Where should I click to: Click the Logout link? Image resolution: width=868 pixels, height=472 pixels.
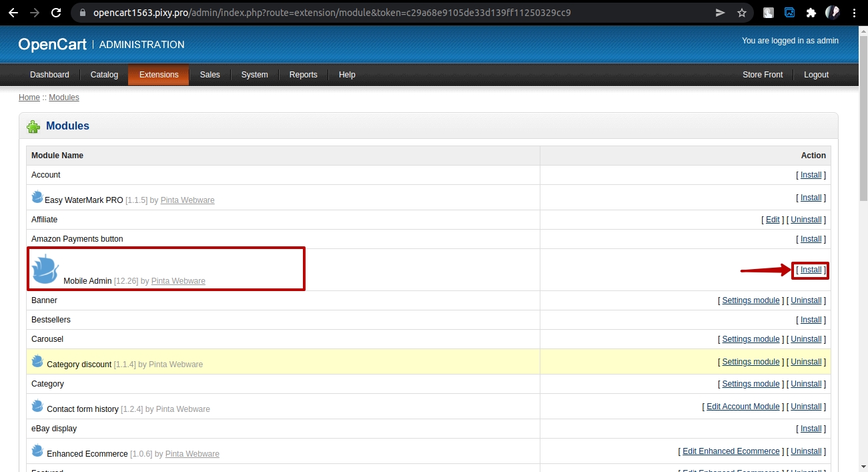point(816,75)
